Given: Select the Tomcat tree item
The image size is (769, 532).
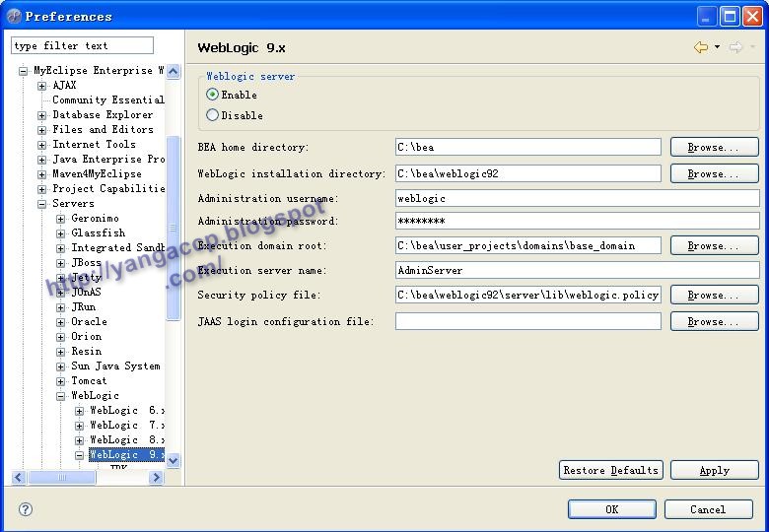Looking at the screenshot, I should 89,380.
